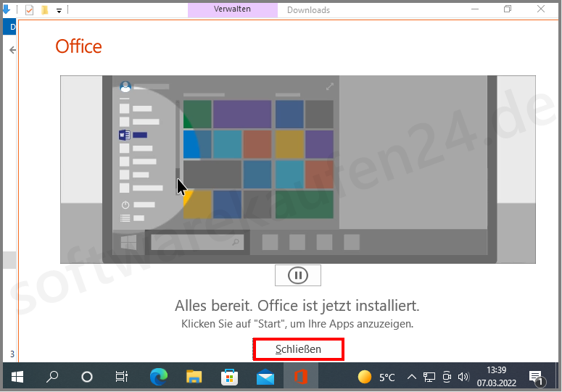Image resolution: width=562 pixels, height=392 pixels.
Task: Open network status tray icon
Action: click(429, 377)
